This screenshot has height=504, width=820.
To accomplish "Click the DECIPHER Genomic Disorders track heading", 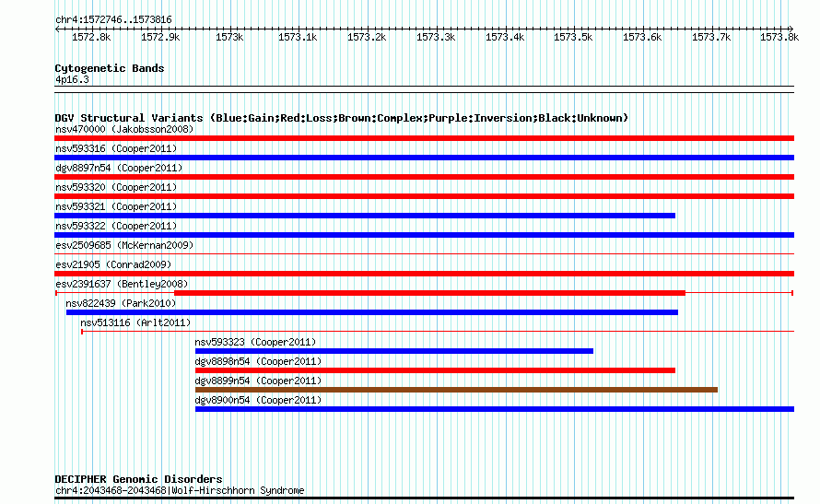I will (138, 479).
